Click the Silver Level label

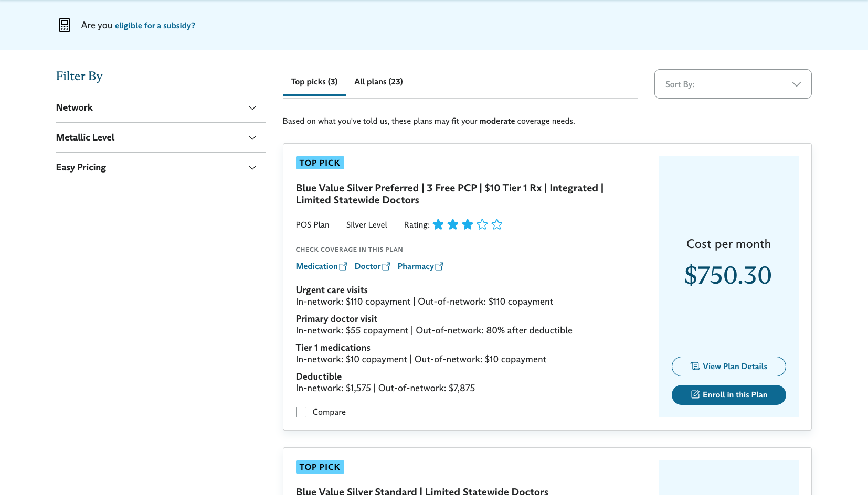click(x=367, y=225)
